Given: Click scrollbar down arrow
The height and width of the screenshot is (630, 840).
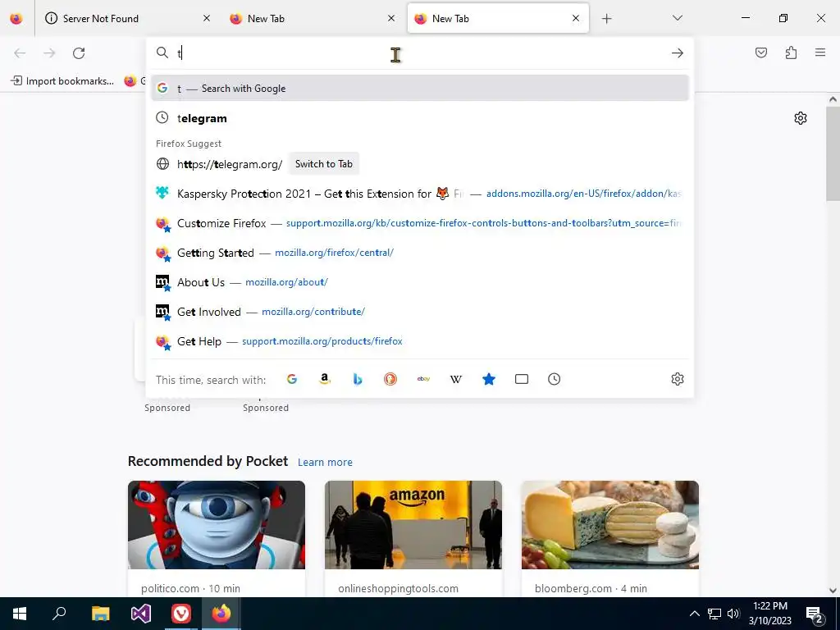Looking at the screenshot, I should point(833,591).
